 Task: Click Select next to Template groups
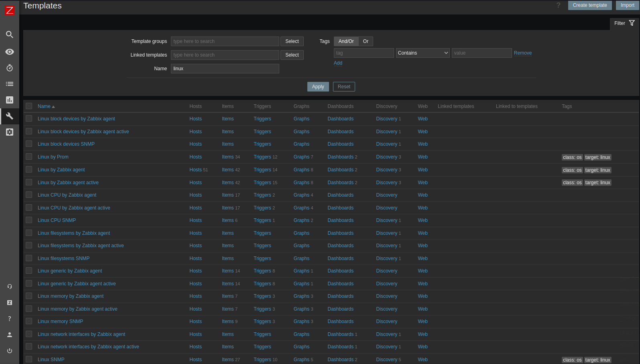point(292,41)
